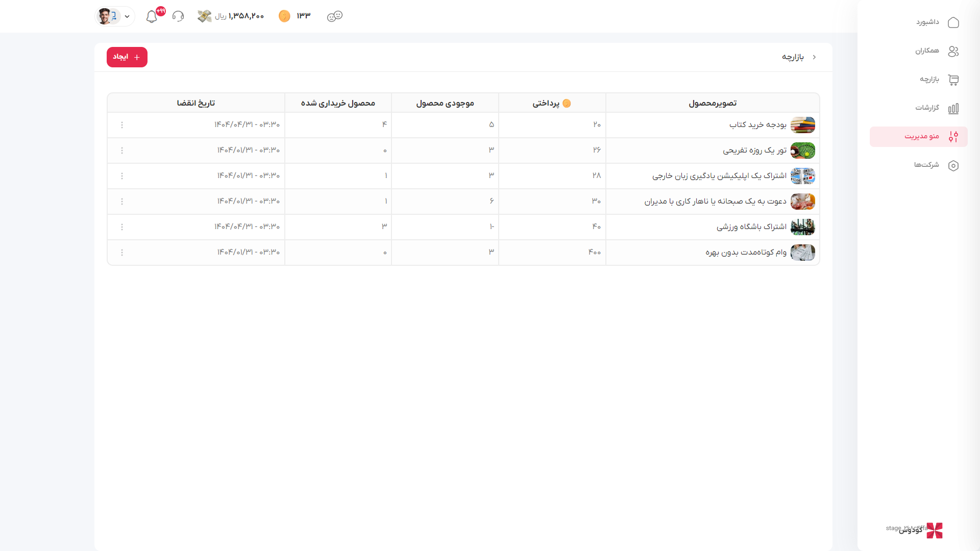The height and width of the screenshot is (551, 980).
Task: Click stock value ۶ in breakfast row
Action: [x=492, y=201]
